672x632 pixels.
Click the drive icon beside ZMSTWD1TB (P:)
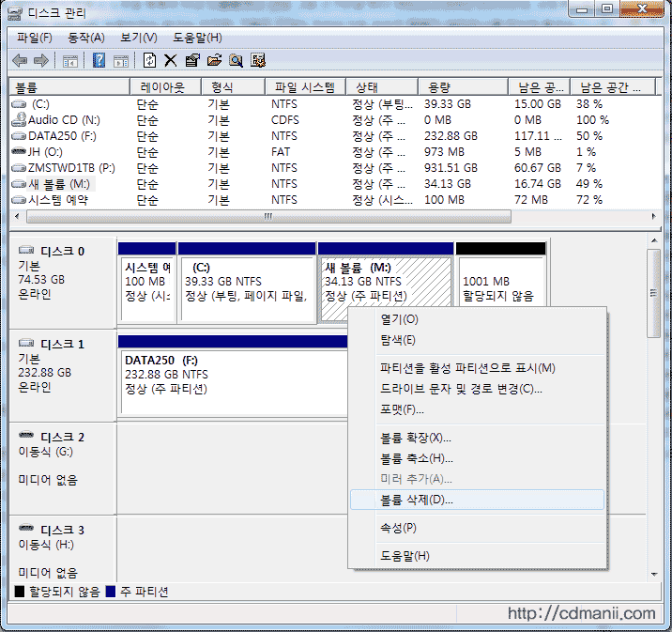click(19, 168)
